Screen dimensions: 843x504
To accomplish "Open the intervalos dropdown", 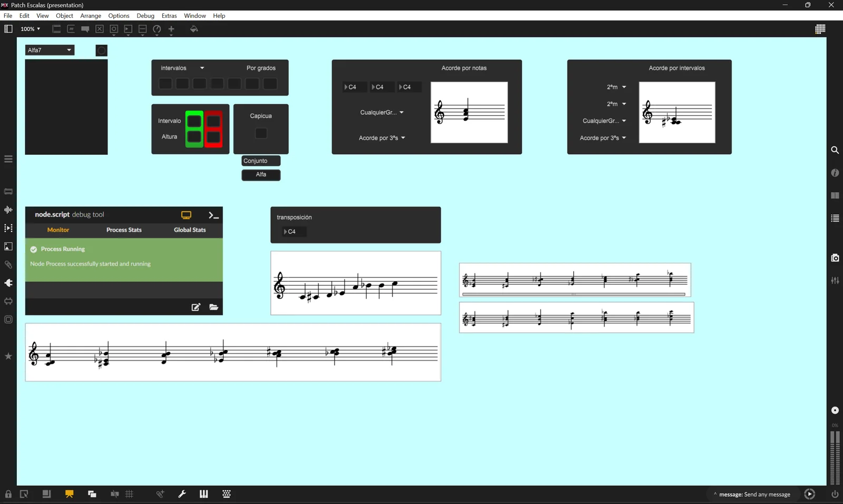I will pyautogui.click(x=182, y=68).
